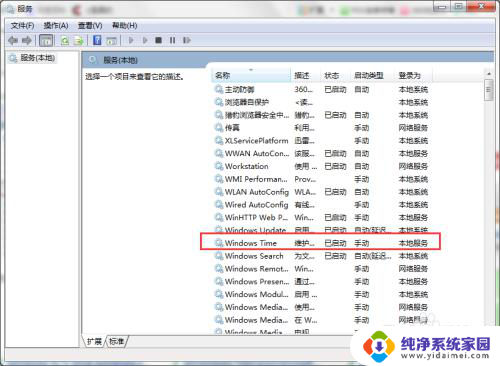
Task: Click the gear icon beside WWAN AutoCon...
Action: tap(219, 153)
